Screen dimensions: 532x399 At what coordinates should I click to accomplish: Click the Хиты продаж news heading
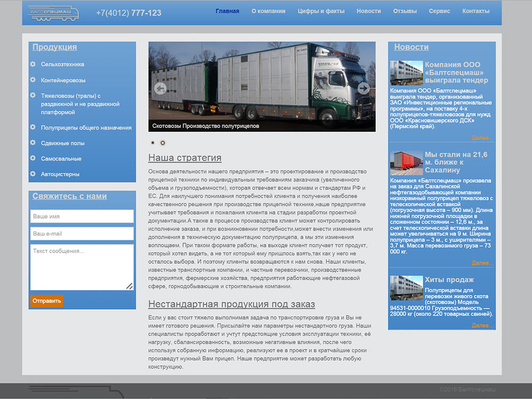(449, 280)
